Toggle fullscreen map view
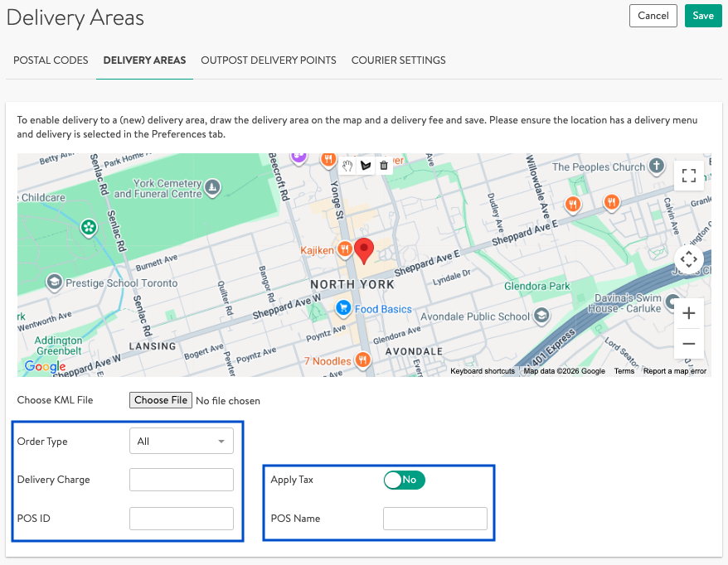 pos(688,175)
